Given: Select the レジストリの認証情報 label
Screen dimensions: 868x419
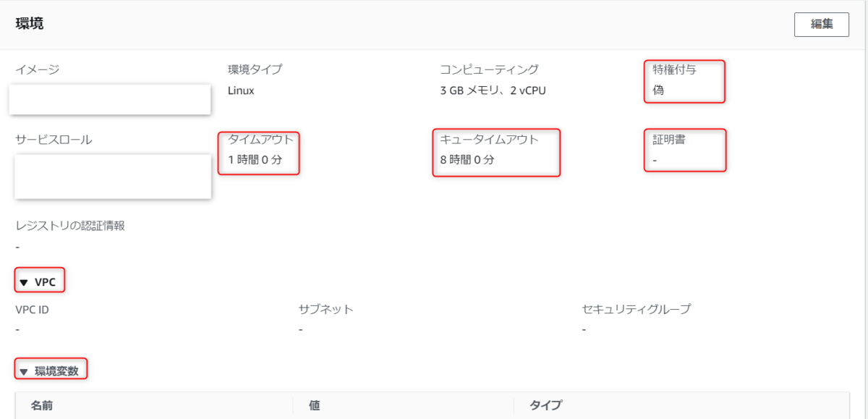Looking at the screenshot, I should coord(70,225).
